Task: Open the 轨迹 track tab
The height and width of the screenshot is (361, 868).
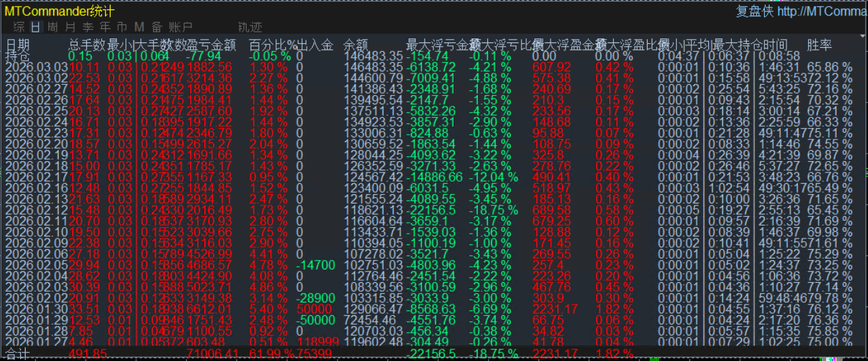Action: pyautogui.click(x=250, y=28)
